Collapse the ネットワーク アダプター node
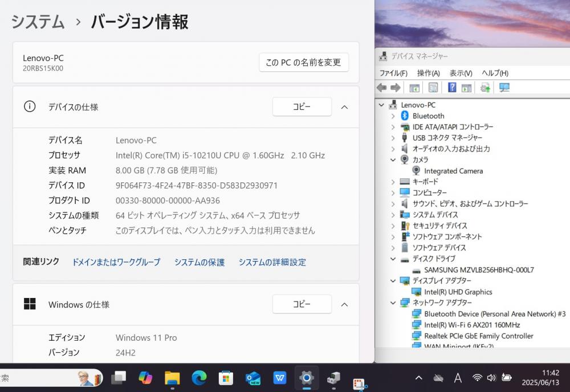570x392 pixels. tap(393, 303)
